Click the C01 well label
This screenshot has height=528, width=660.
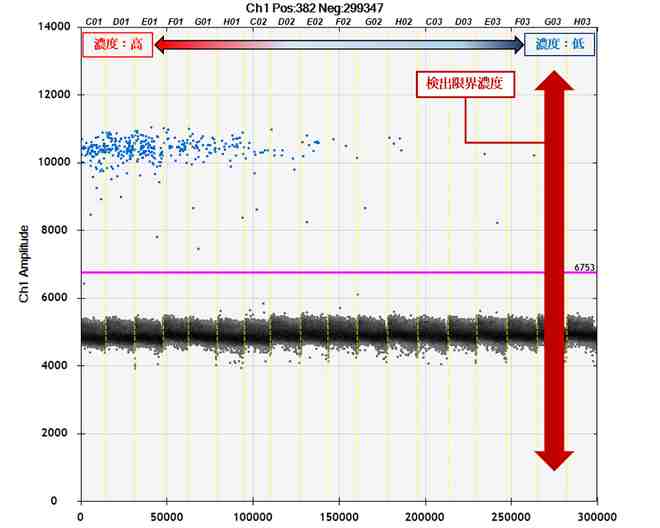93,21
